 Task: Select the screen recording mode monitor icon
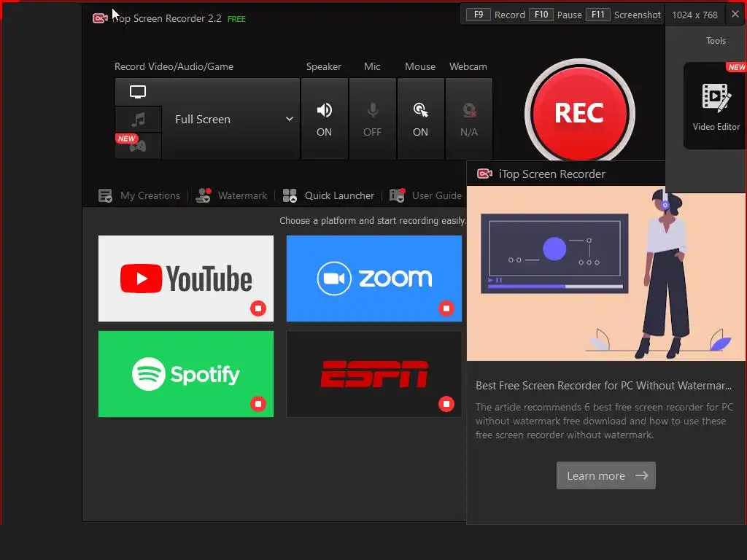pos(138,92)
